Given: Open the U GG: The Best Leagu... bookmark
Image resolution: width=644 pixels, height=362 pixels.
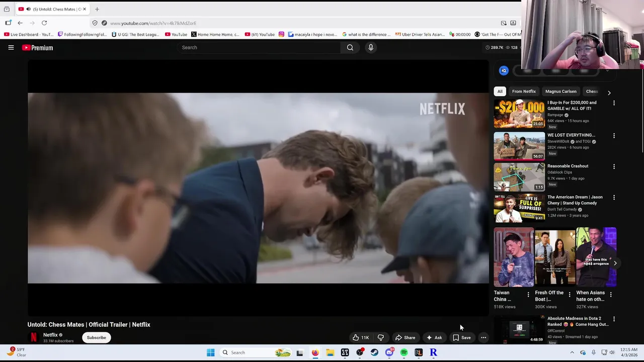Looking at the screenshot, I should (x=135, y=35).
